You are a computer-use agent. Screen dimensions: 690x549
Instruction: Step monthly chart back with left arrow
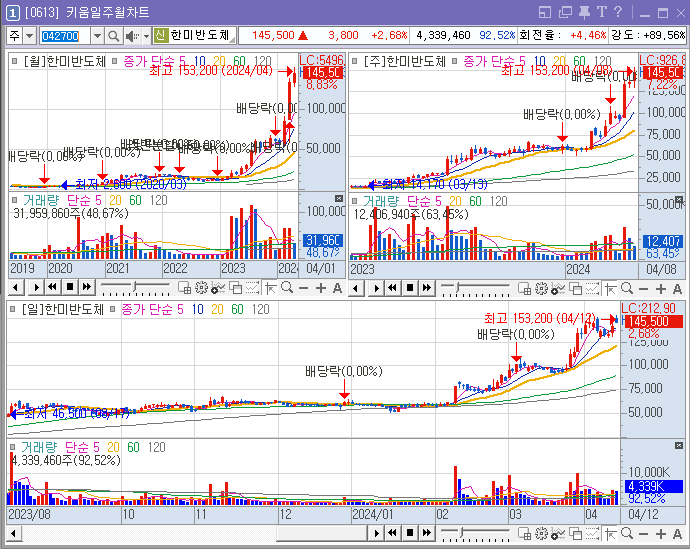point(15,288)
